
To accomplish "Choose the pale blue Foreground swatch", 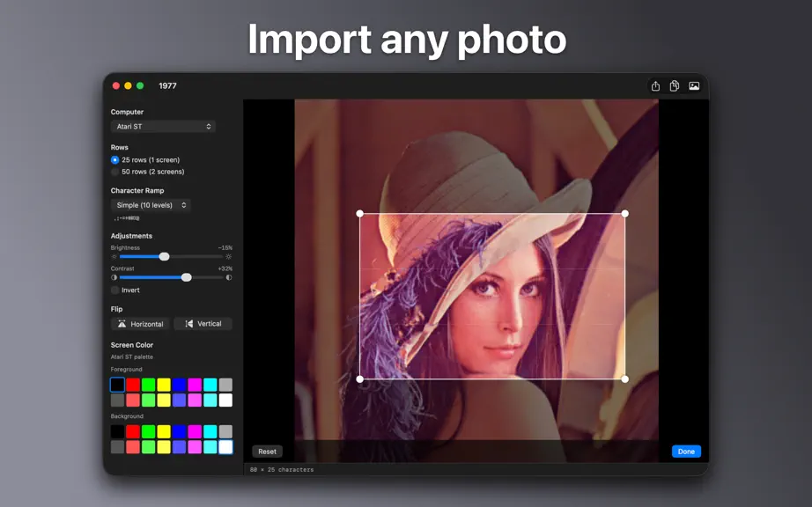I will click(x=179, y=400).
